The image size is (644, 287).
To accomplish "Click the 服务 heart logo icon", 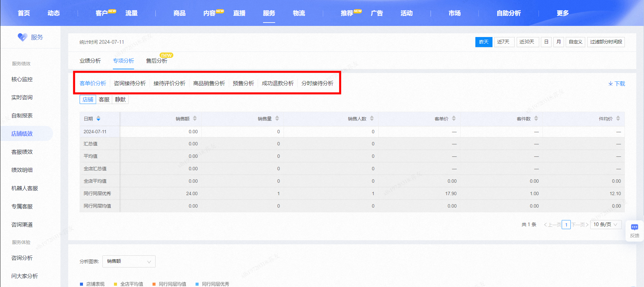I will [23, 37].
